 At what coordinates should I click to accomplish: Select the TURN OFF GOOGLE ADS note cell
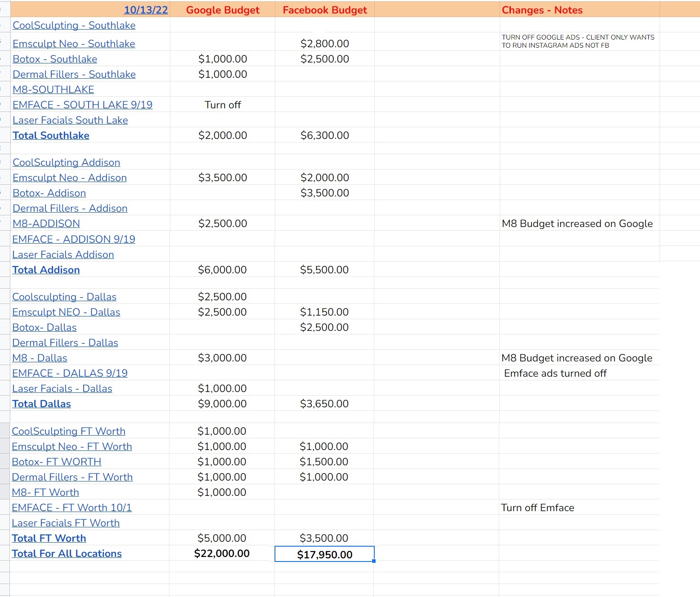(580, 41)
